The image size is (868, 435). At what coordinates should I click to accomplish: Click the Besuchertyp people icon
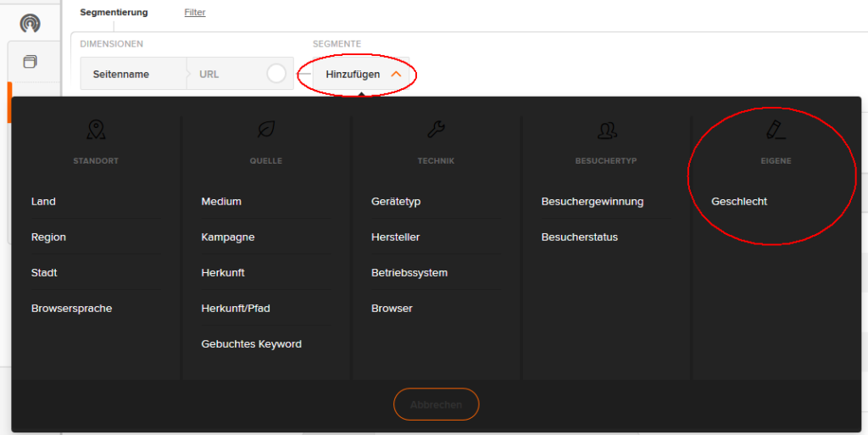tap(607, 130)
